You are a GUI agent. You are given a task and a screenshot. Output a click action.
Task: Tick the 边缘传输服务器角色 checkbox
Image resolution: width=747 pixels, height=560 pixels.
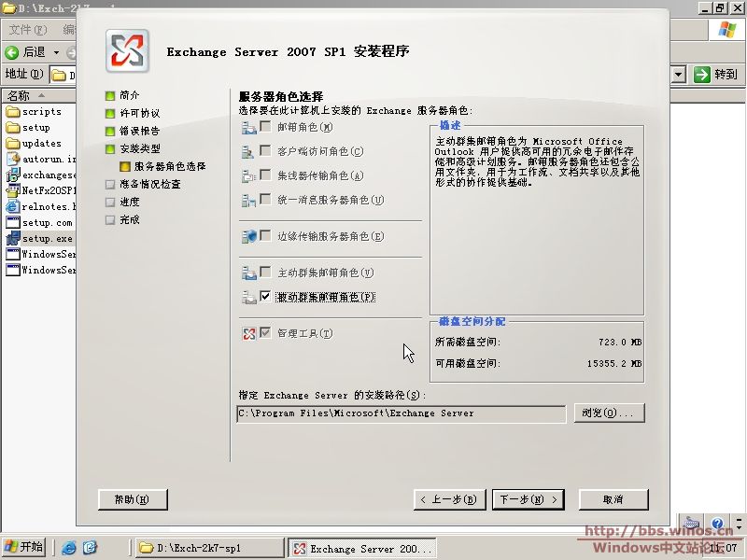[266, 236]
